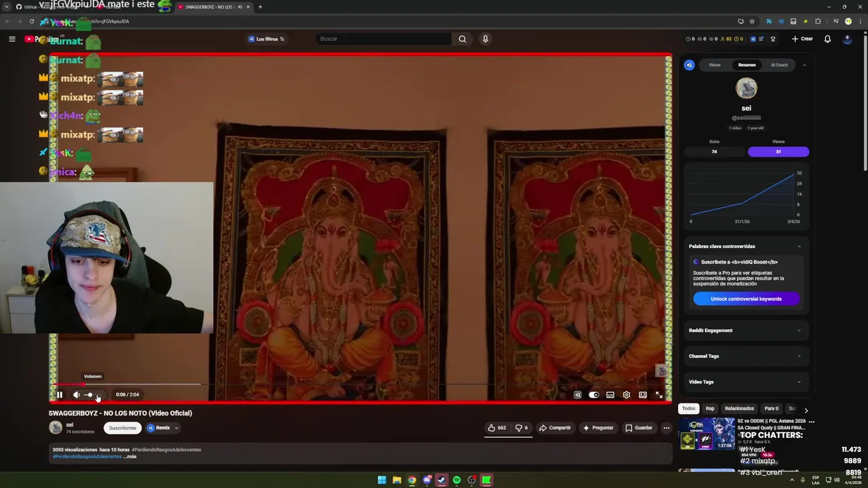Collapse 'Palabras clave controvertidas' section
Screen dimensions: 868x488
click(799, 247)
